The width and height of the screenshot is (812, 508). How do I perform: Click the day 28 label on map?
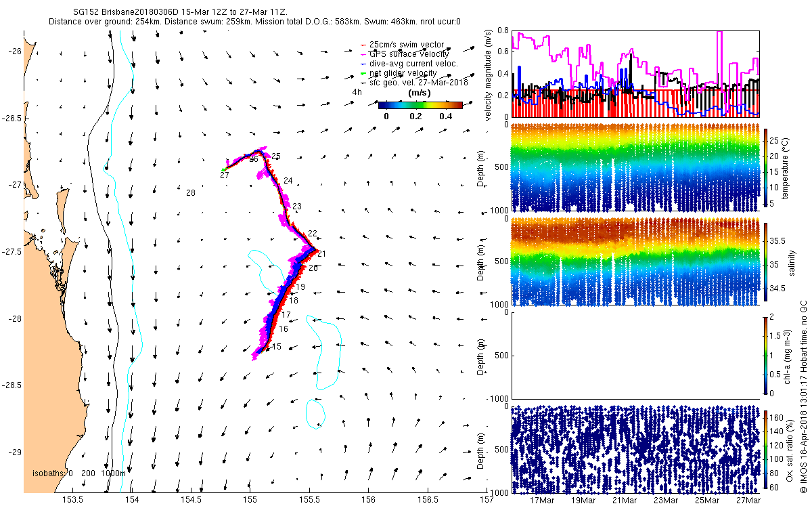[191, 193]
